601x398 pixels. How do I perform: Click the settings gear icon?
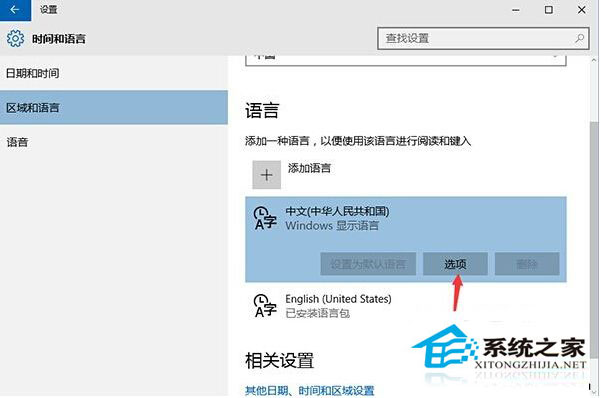click(x=15, y=38)
